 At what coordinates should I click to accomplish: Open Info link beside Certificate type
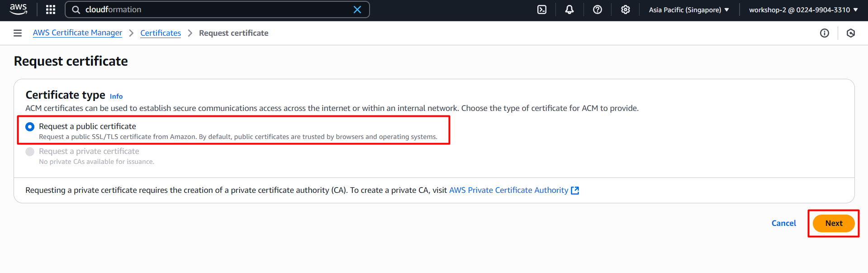116,96
